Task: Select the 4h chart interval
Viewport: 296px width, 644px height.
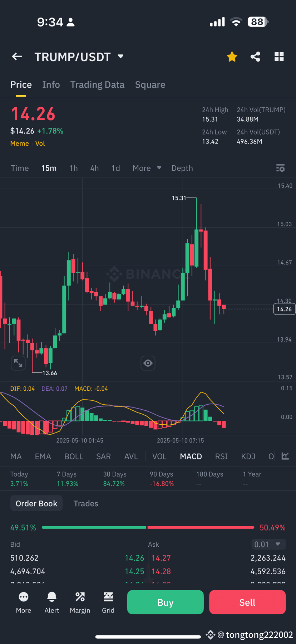Action: 94,168
